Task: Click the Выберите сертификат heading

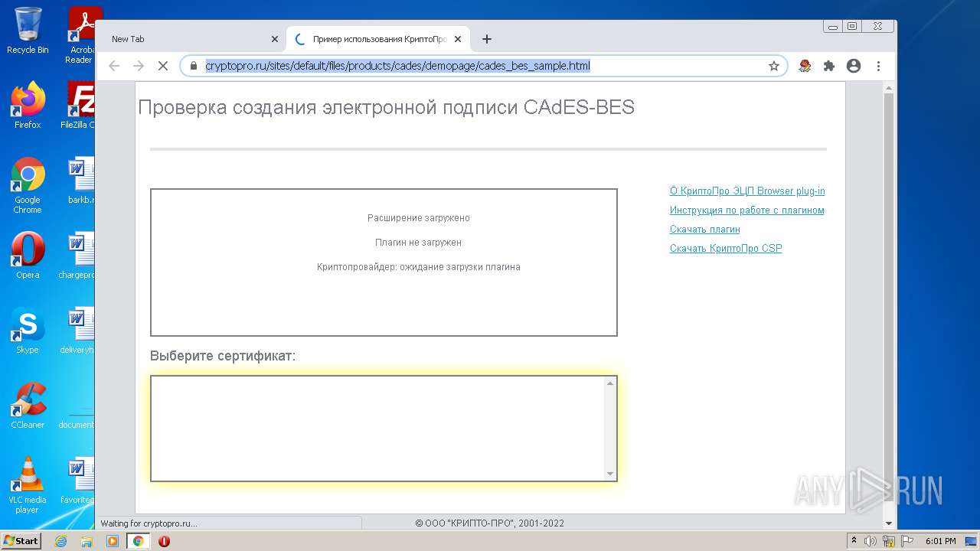Action: click(223, 356)
